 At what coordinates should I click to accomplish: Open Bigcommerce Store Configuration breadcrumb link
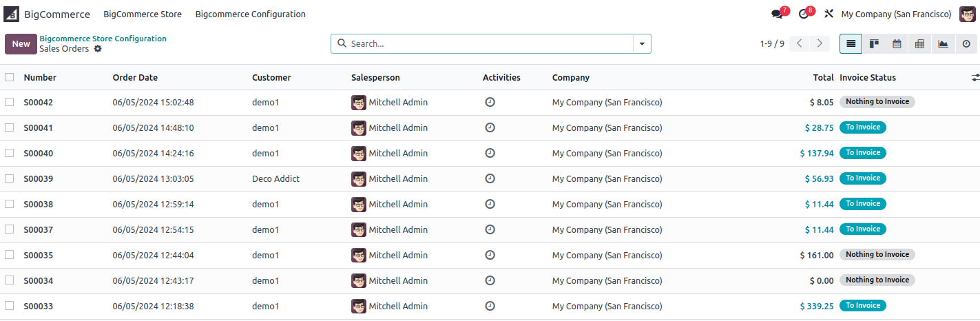click(x=103, y=39)
